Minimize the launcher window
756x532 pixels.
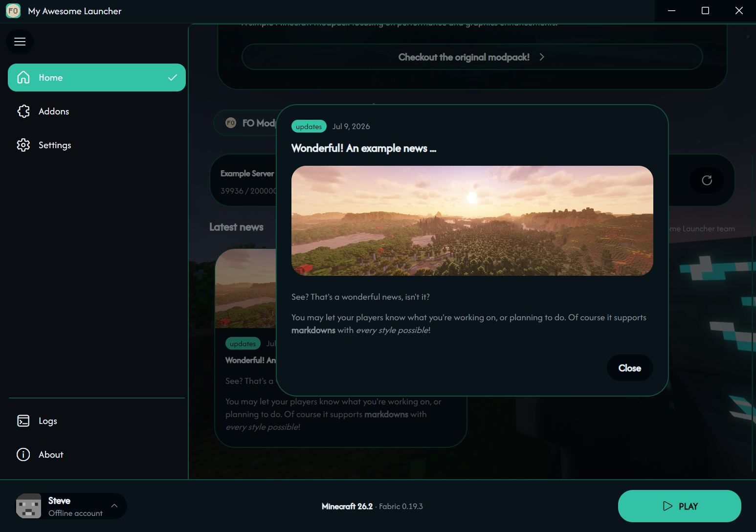[671, 11]
